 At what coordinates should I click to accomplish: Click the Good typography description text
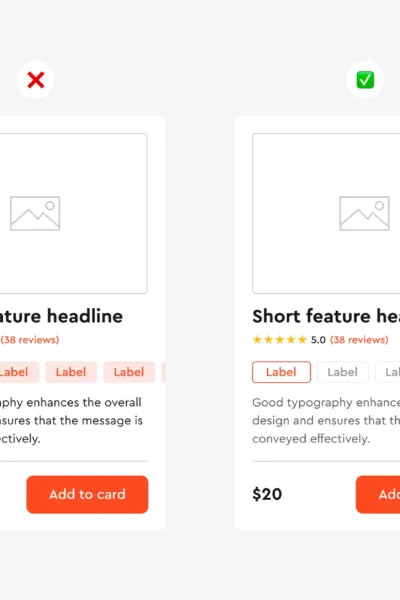point(326,421)
